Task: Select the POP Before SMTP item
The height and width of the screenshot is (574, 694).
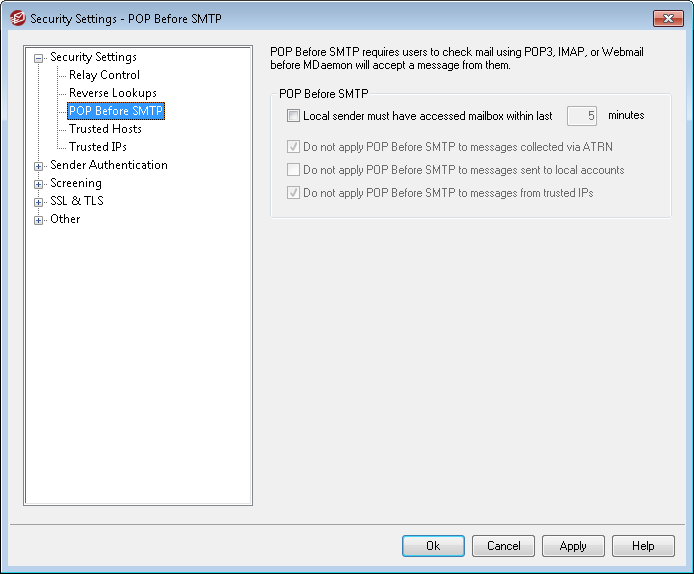Action: (116, 111)
